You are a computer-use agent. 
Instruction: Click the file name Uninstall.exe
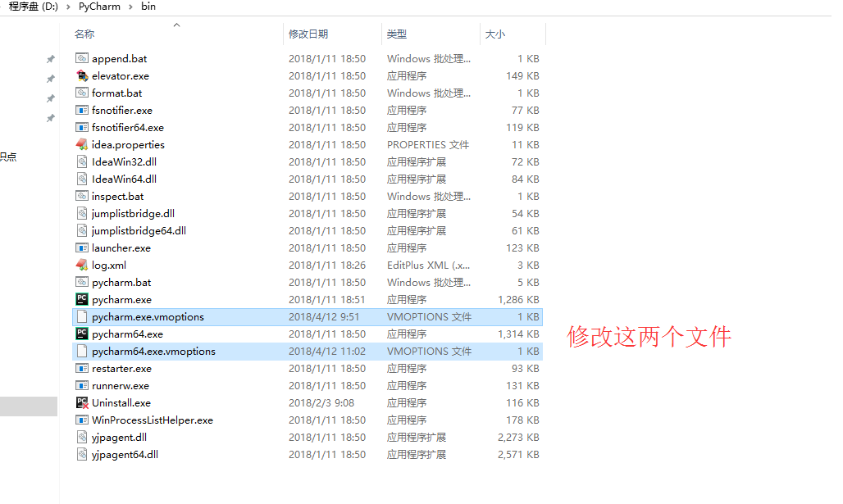[x=121, y=402]
